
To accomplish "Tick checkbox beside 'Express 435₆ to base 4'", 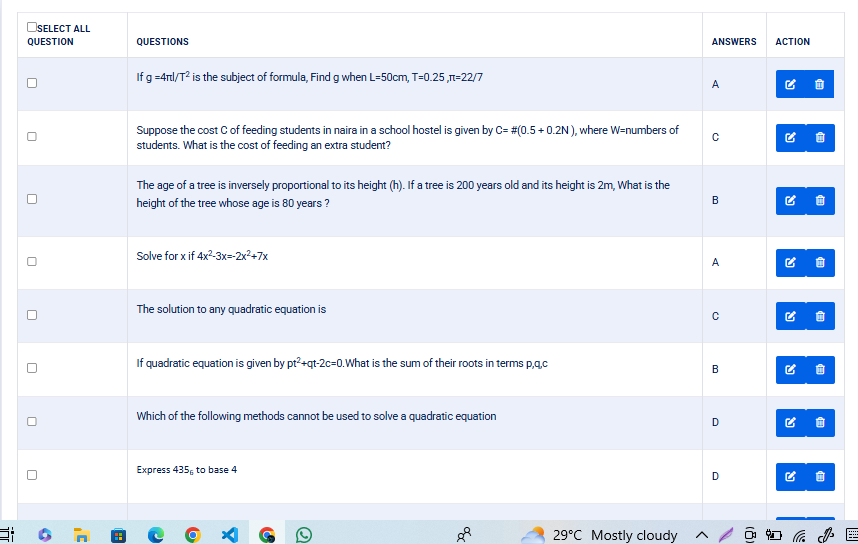I will click(x=32, y=476).
